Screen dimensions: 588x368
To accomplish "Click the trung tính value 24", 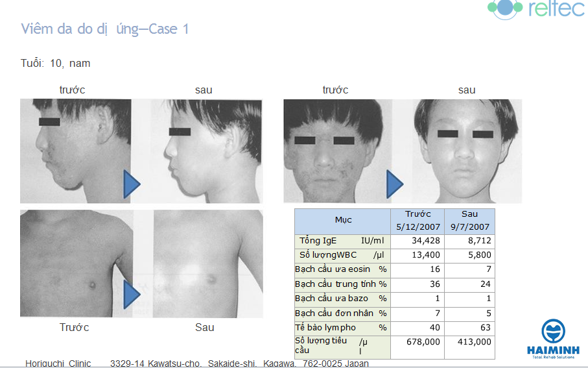I will tap(486, 284).
